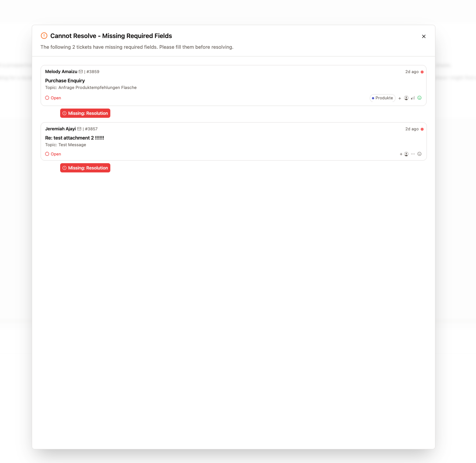This screenshot has height=463, width=476.
Task: Click the smiley sentiment icon on ticket #3857
Action: pos(419,154)
